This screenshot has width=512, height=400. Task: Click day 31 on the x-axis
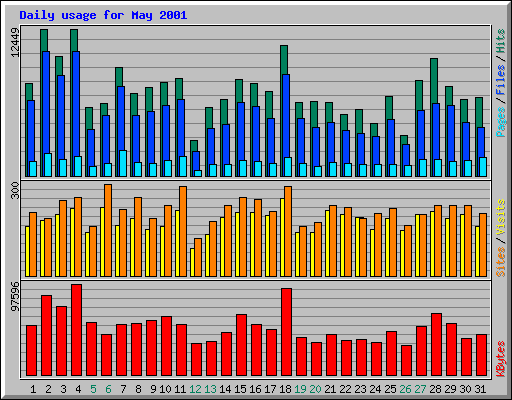(x=480, y=389)
